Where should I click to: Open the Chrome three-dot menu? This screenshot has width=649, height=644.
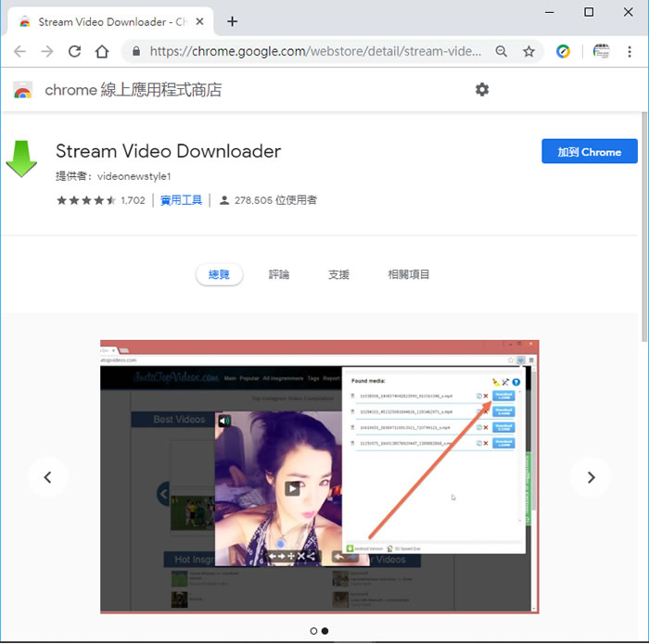(630, 52)
